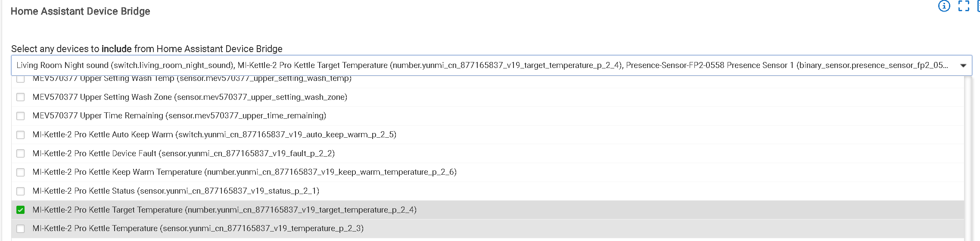Click the partially visible icon right of fullscreen
The width and height of the screenshot is (980, 241).
(978, 6)
